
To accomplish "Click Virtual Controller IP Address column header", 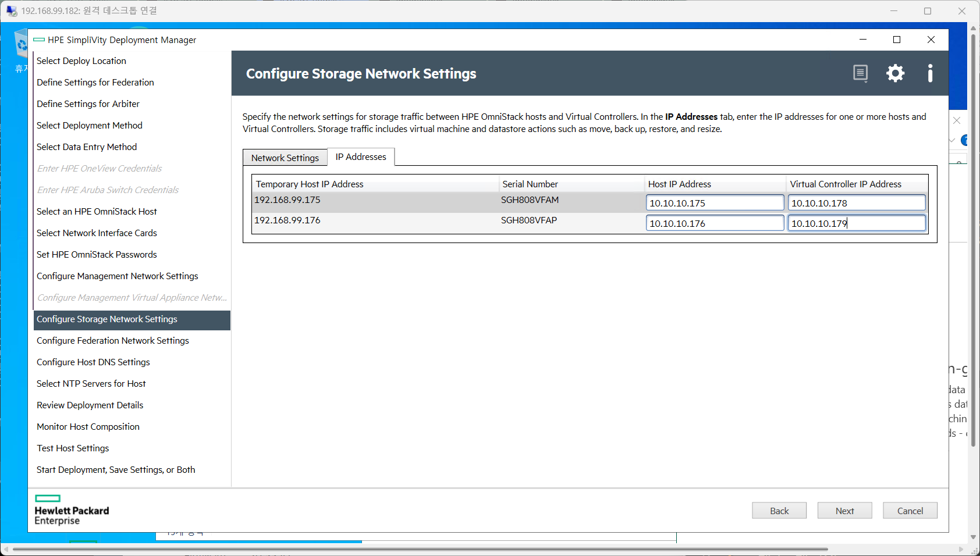I will pyautogui.click(x=857, y=184).
